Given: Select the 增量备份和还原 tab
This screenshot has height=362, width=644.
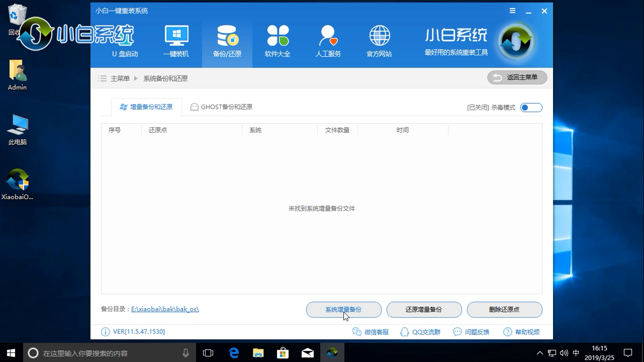Looking at the screenshot, I should pyautogui.click(x=148, y=107).
